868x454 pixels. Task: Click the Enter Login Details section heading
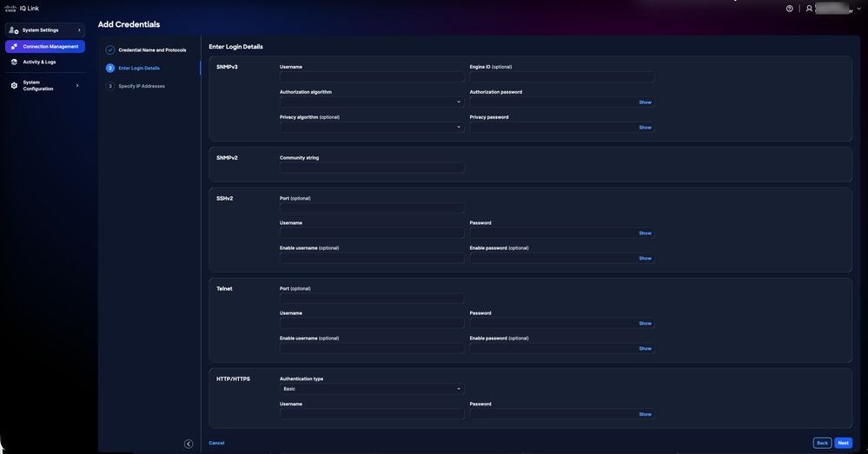235,47
